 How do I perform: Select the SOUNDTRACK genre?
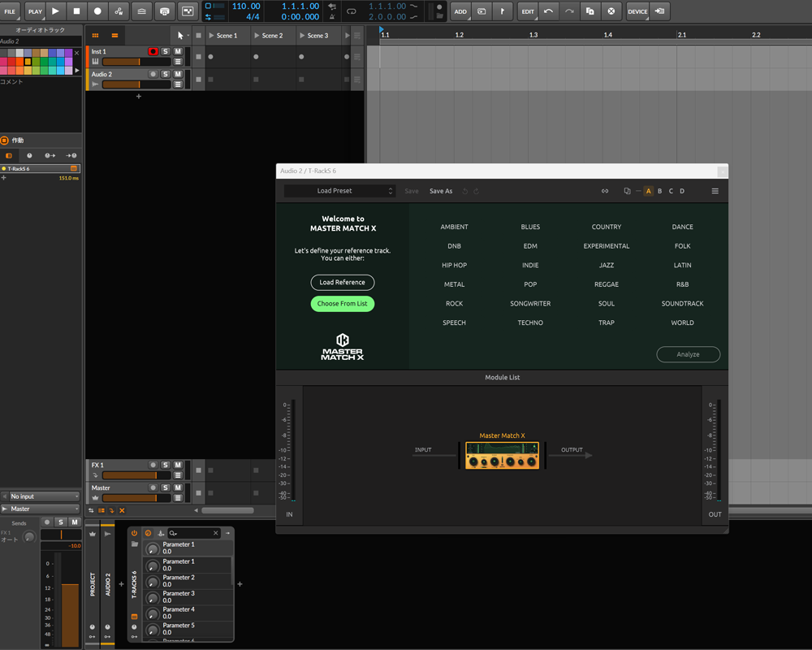(x=683, y=303)
